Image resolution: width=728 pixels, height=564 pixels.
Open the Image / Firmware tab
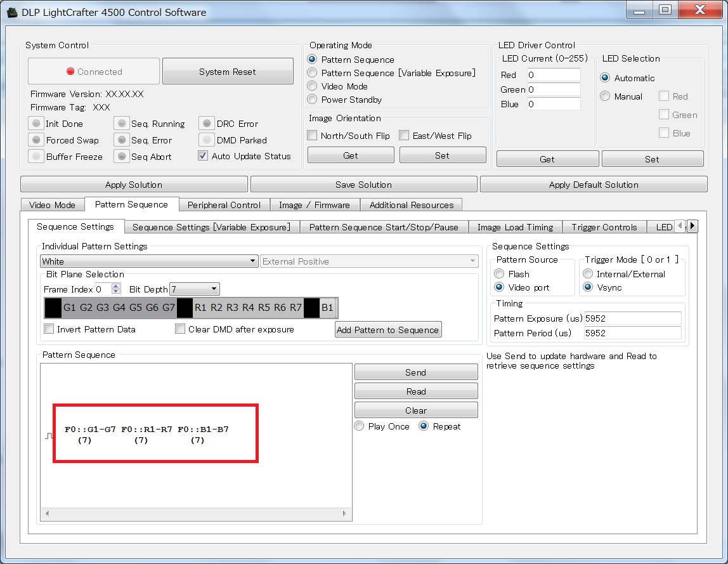click(315, 205)
